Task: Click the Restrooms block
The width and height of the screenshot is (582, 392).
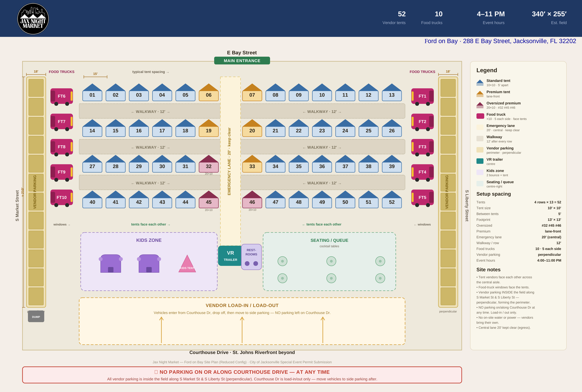Action: pos(251,257)
